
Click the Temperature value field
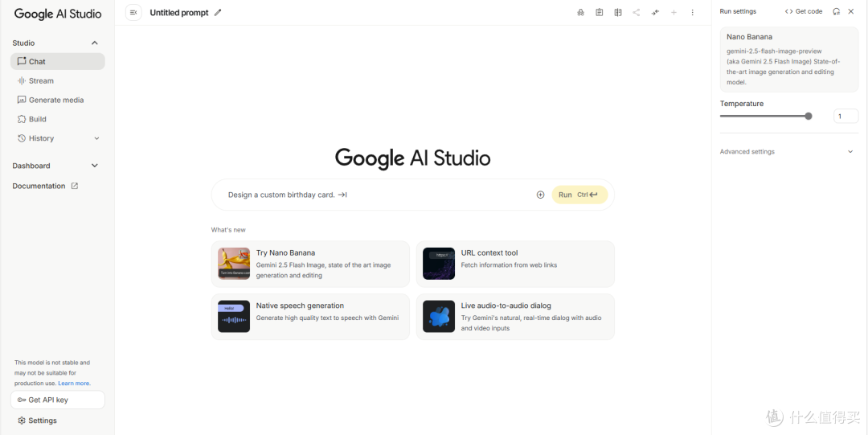click(845, 116)
